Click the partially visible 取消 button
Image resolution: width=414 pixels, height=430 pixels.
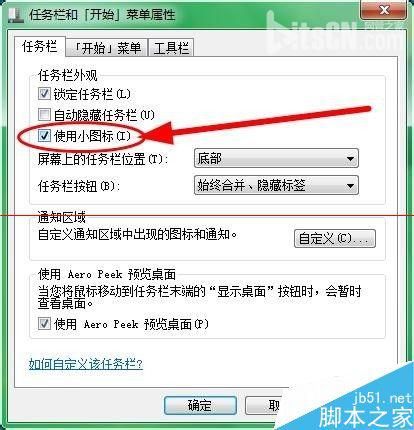264,405
